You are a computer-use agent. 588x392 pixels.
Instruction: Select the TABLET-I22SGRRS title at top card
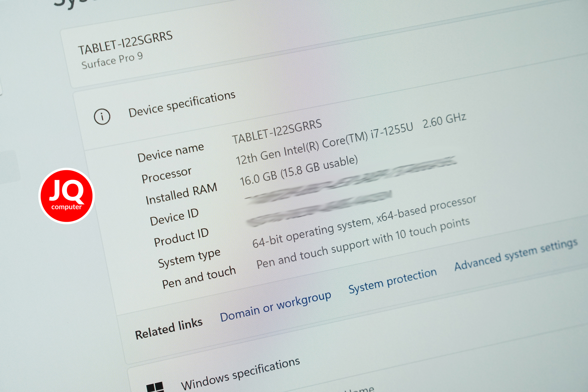coord(125,43)
